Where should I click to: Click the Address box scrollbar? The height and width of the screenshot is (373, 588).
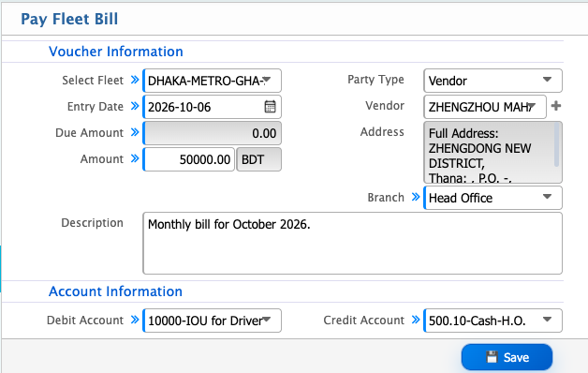[x=557, y=145]
